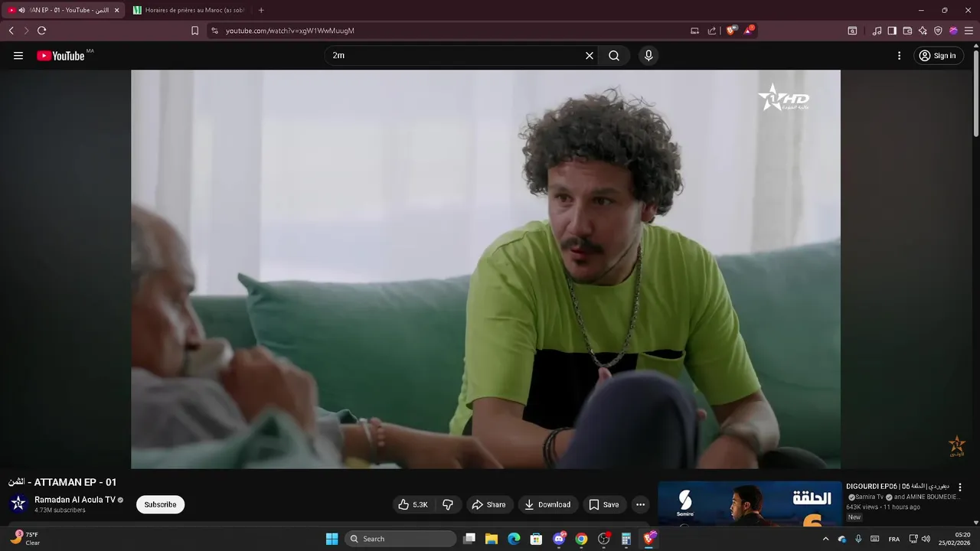The image size is (980, 551).
Task: Open the browser profile avatar
Action: pos(953,31)
